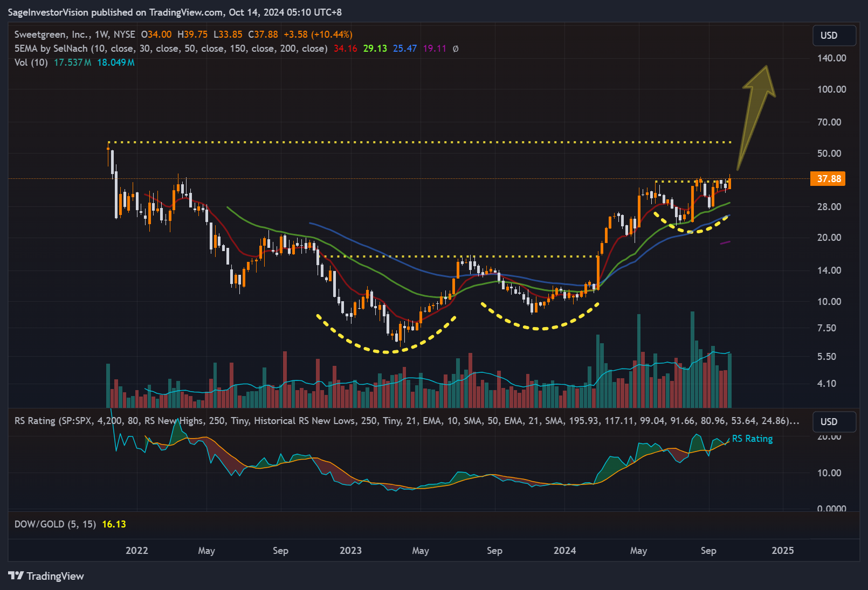The height and width of the screenshot is (590, 868).
Task: Click the volume average value 18.049M
Action: pos(116,63)
